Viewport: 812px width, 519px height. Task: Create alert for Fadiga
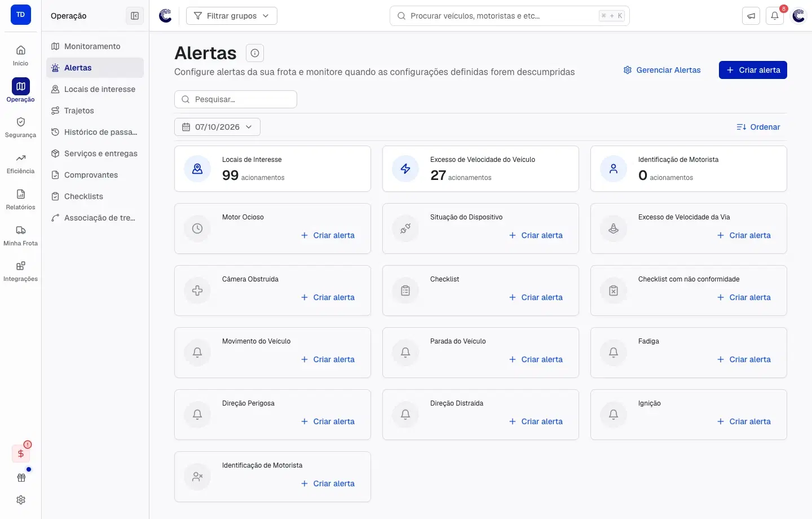tap(744, 359)
